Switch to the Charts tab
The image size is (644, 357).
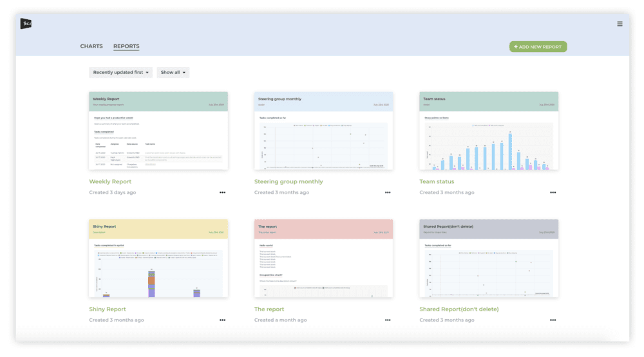tap(91, 46)
